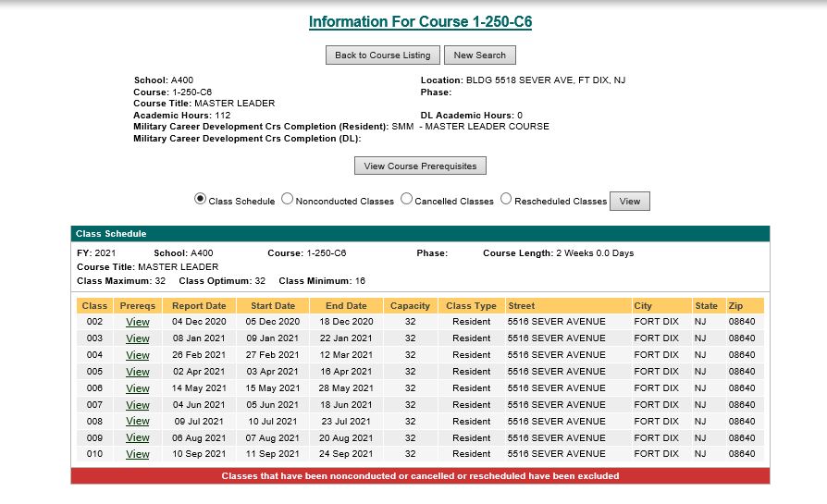Image resolution: width=827 pixels, height=504 pixels.
Task: Start a New Search
Action: (x=480, y=55)
